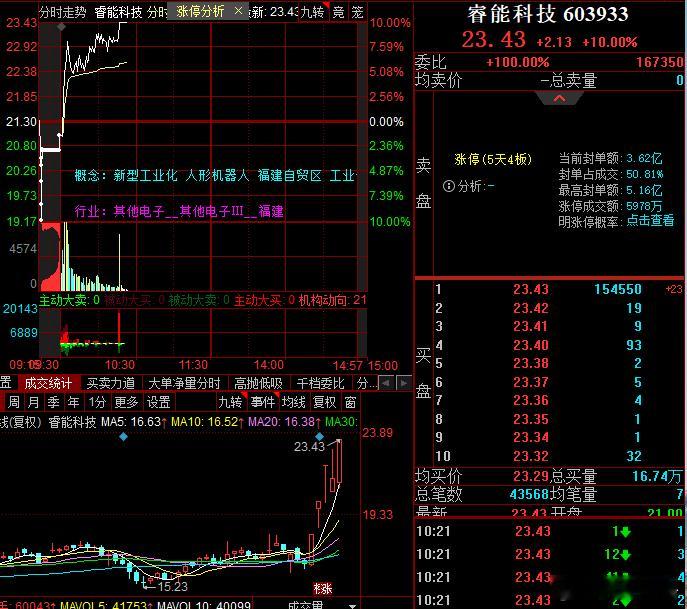Click the 人形机器人 concept tag
687x609 pixels.
217,176
